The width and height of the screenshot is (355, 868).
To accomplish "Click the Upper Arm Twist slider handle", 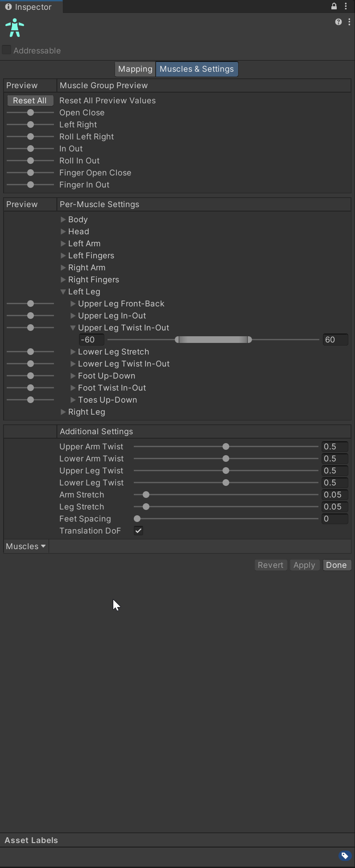I will [x=226, y=446].
